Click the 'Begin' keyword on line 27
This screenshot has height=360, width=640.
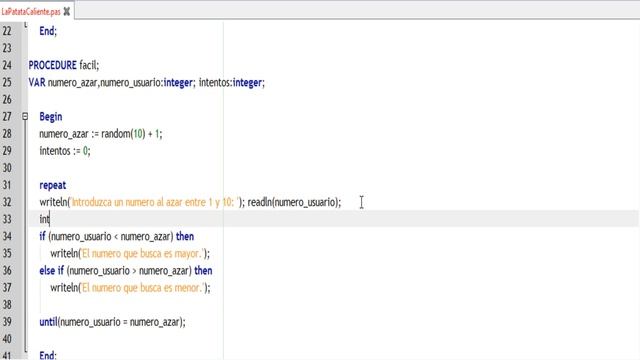(x=51, y=117)
